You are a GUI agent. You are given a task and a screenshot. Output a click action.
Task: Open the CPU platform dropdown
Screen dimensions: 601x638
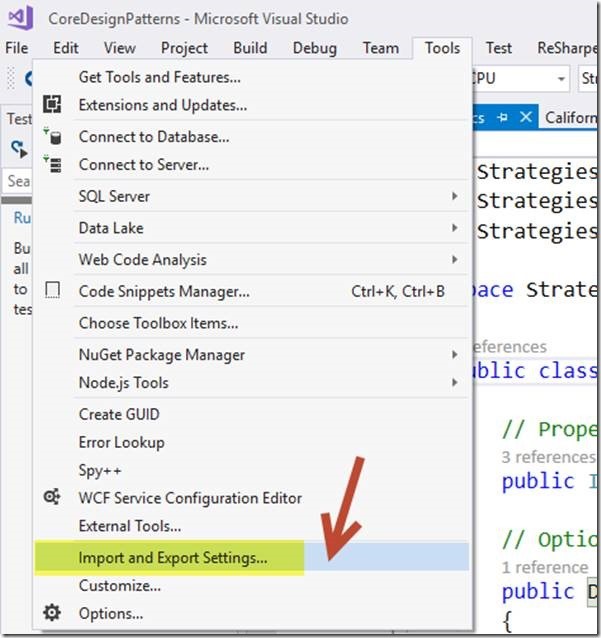(558, 79)
